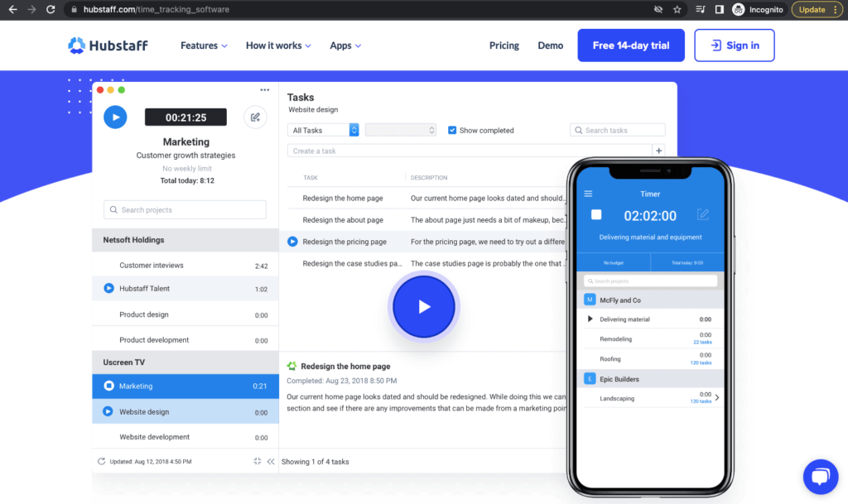The width and height of the screenshot is (848, 504).
Task: Open the Apps dropdown in the navbar
Action: point(344,46)
